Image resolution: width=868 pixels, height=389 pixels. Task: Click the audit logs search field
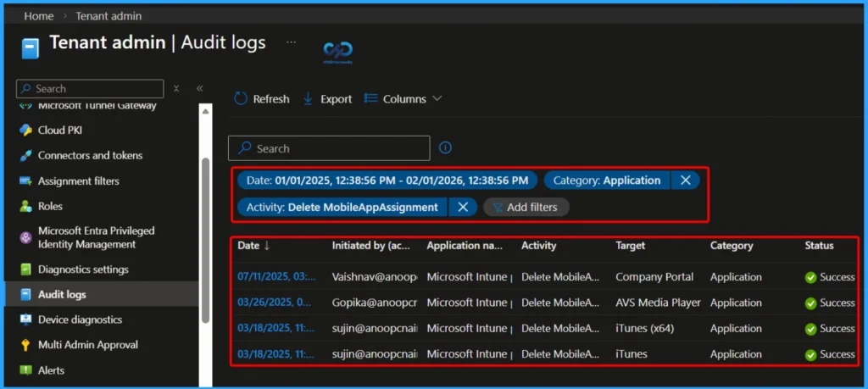[329, 148]
